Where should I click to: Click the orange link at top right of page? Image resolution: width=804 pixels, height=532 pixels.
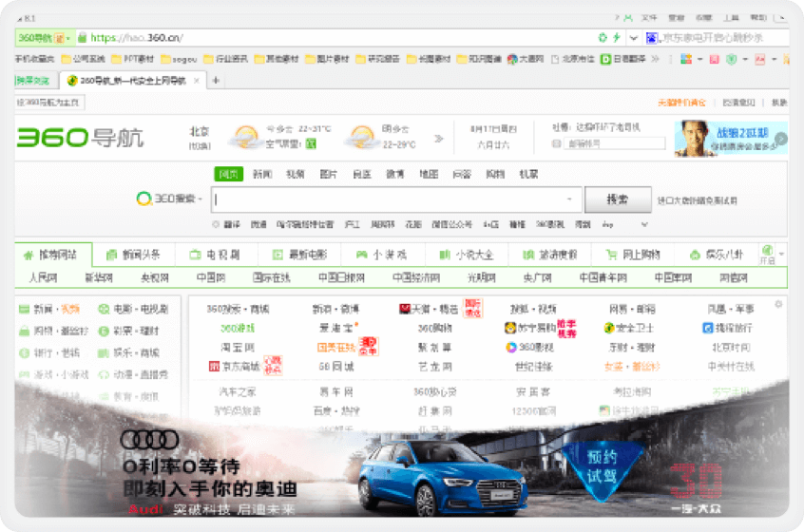point(681,103)
